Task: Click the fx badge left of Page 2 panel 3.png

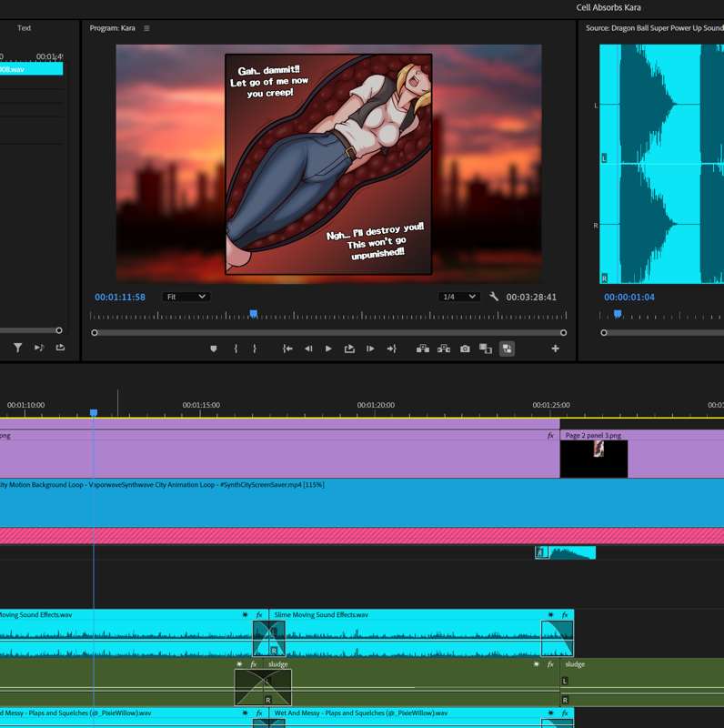Action: pos(550,436)
